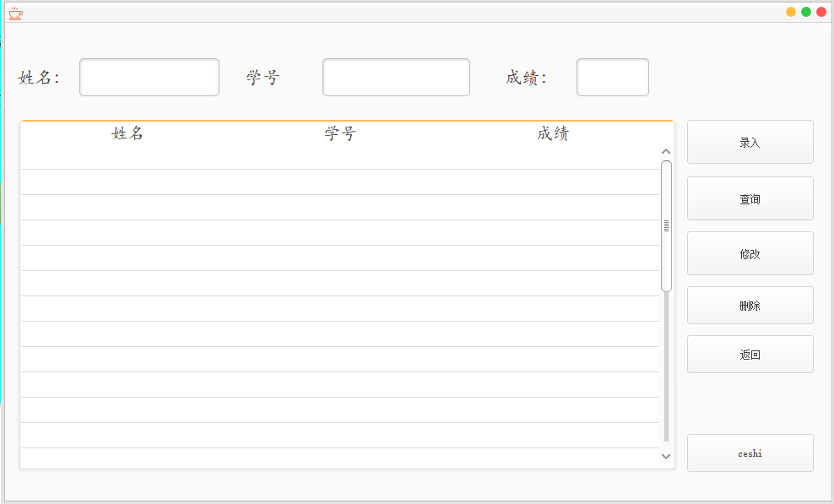The image size is (834, 504).
Task: Click the green window control dot
Action: (804, 12)
